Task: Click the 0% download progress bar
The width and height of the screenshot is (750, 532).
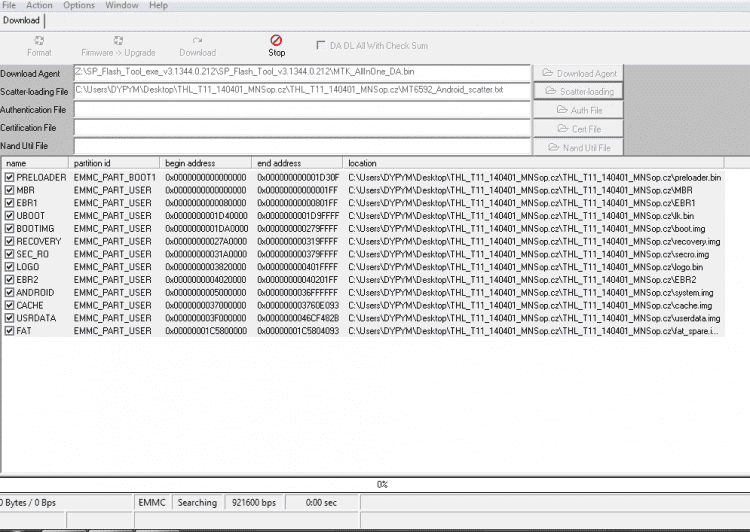Action: tap(375, 485)
